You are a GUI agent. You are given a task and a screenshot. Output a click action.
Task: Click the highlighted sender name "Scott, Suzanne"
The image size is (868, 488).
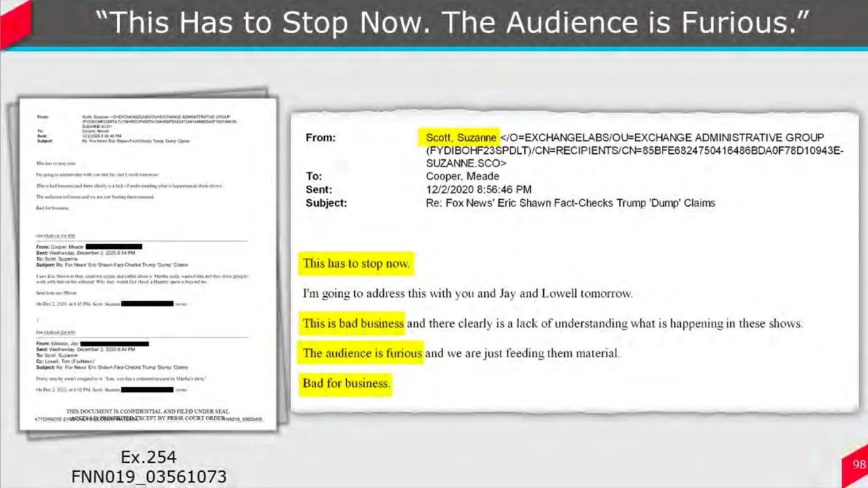click(460, 138)
